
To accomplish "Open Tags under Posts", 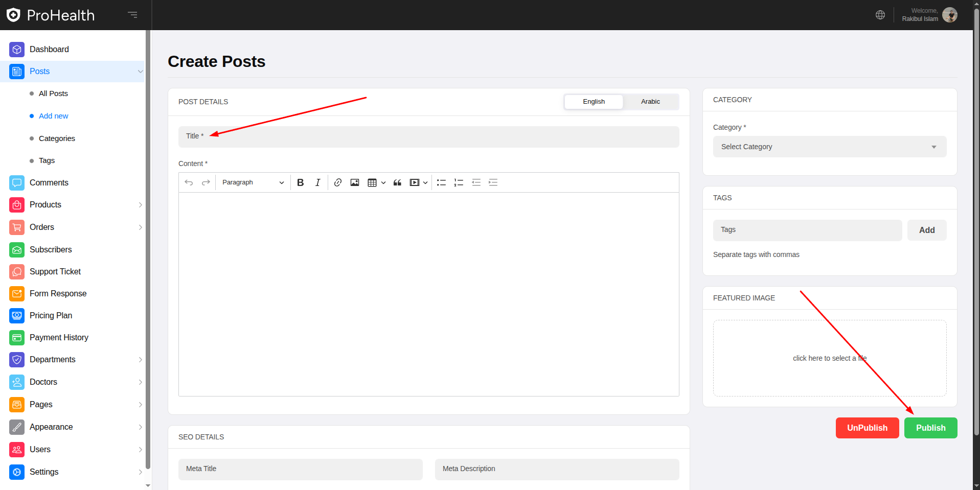I will pos(47,160).
